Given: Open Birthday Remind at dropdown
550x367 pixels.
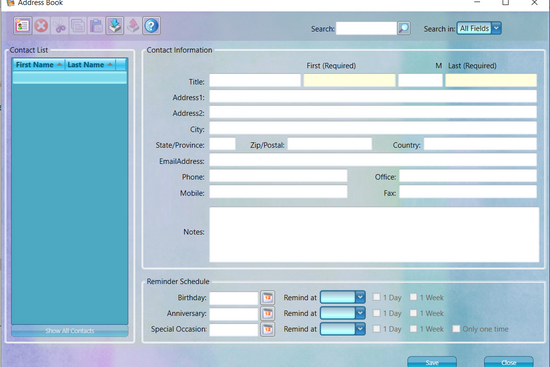Looking at the screenshot, I should tap(343, 297).
